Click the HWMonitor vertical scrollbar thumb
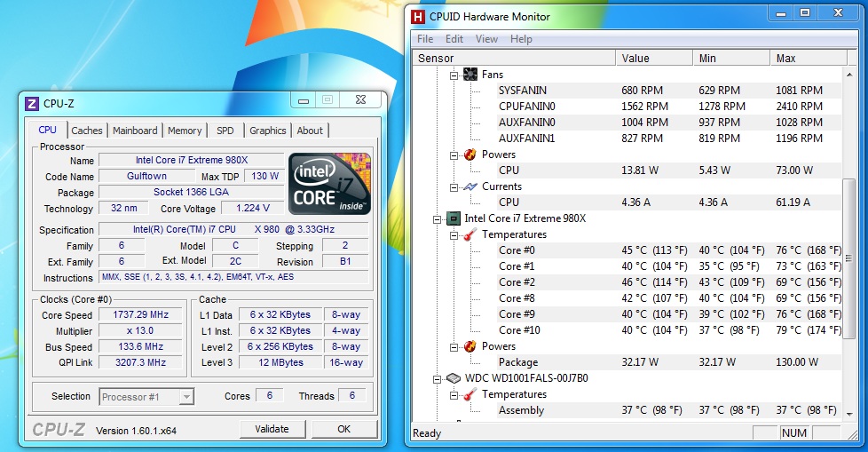 pos(849,258)
